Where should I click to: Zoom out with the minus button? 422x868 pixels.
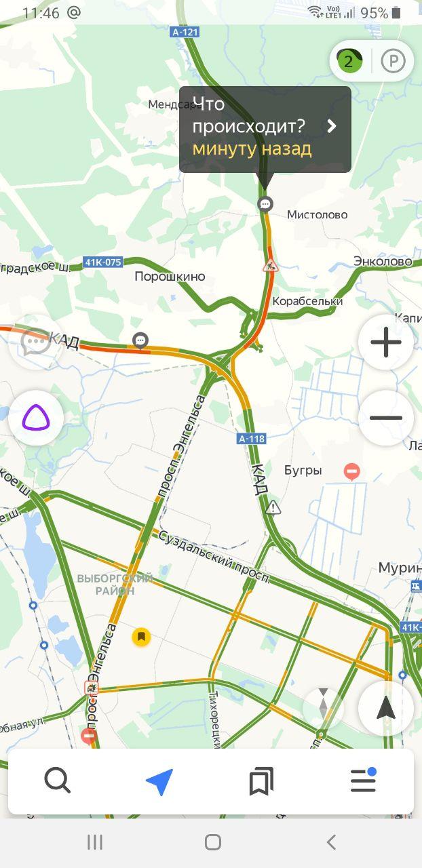pyautogui.click(x=386, y=418)
